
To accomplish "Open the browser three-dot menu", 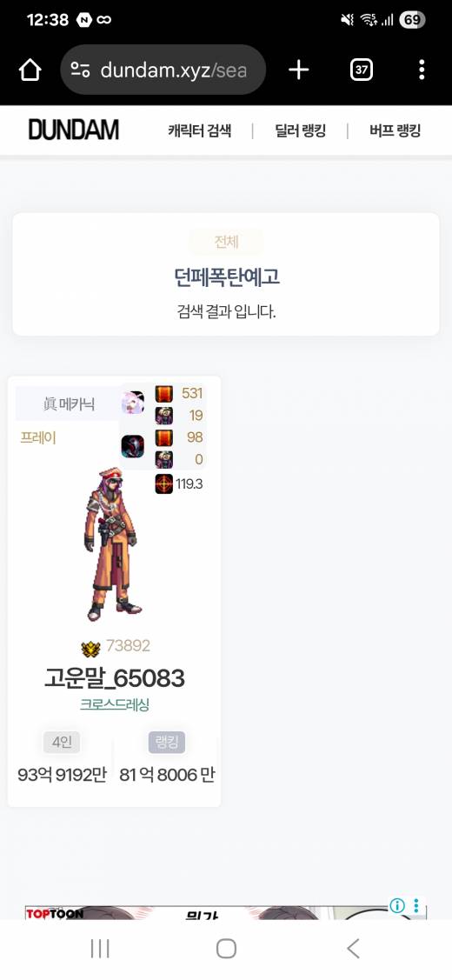I will click(422, 70).
